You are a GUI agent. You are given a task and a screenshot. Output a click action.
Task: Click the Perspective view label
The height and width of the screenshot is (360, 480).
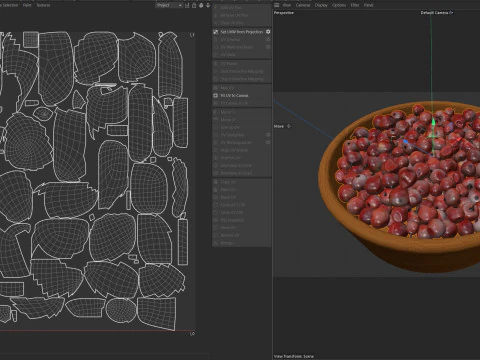(x=284, y=13)
